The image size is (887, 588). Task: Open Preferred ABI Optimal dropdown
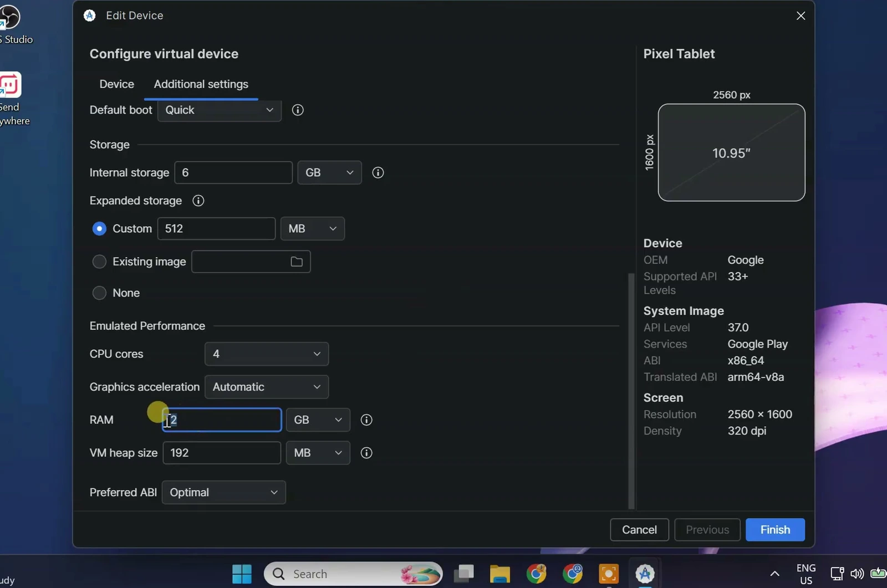coord(224,492)
